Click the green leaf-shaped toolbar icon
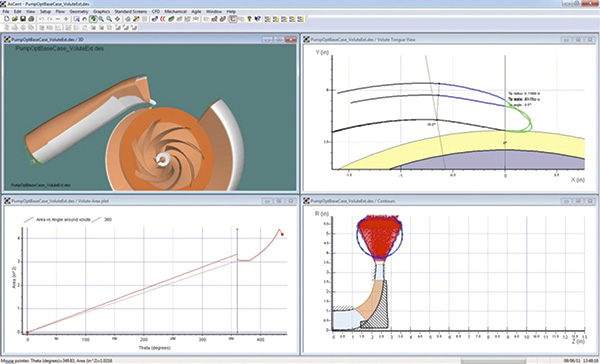This screenshot has height=364, width=600. point(171,19)
